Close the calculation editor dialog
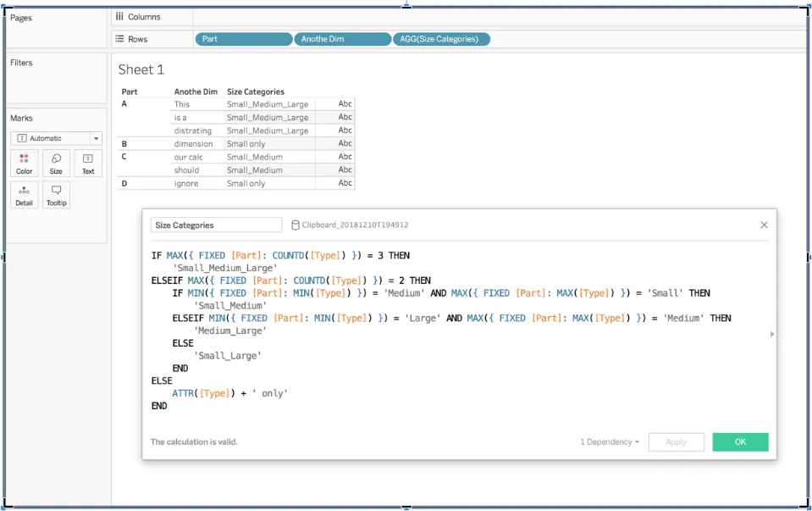Image resolution: width=812 pixels, height=511 pixels. click(x=764, y=225)
